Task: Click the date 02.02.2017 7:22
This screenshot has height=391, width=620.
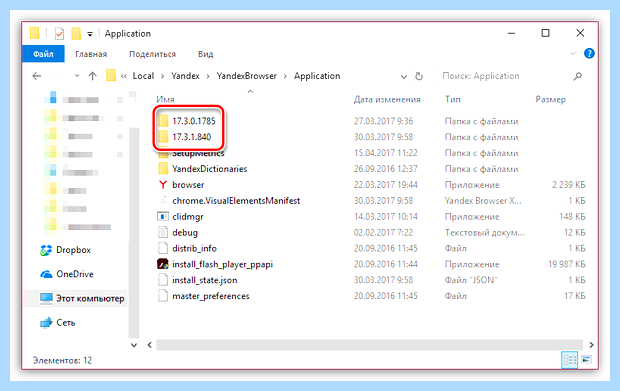Action: click(x=383, y=232)
